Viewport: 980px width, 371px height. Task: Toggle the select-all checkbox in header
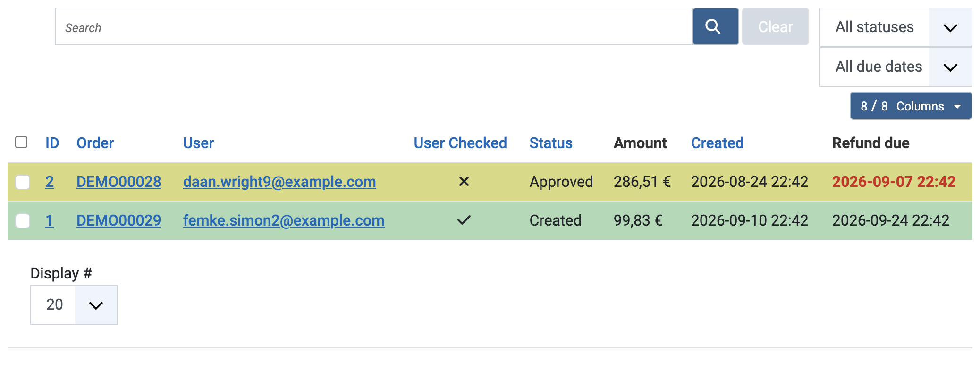[21, 142]
